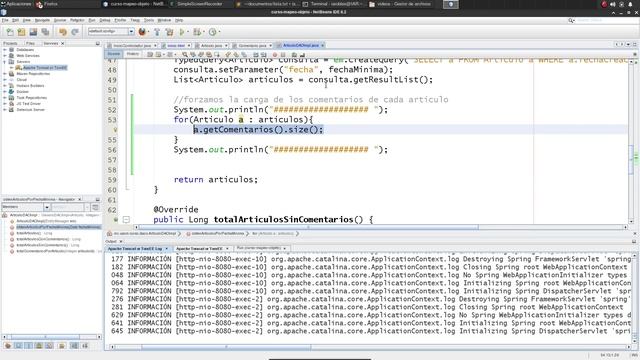Switch to the Projects panel tab
The image size is (640, 360).
click(10, 43)
